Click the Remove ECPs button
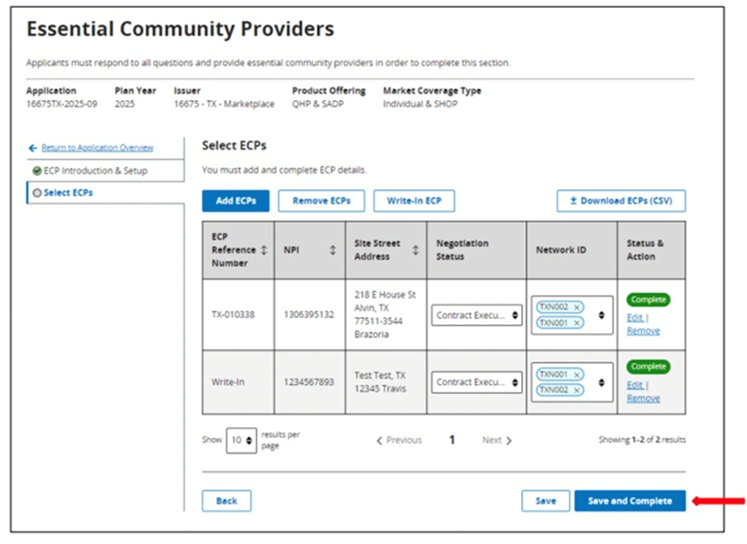The image size is (747, 544). (321, 201)
